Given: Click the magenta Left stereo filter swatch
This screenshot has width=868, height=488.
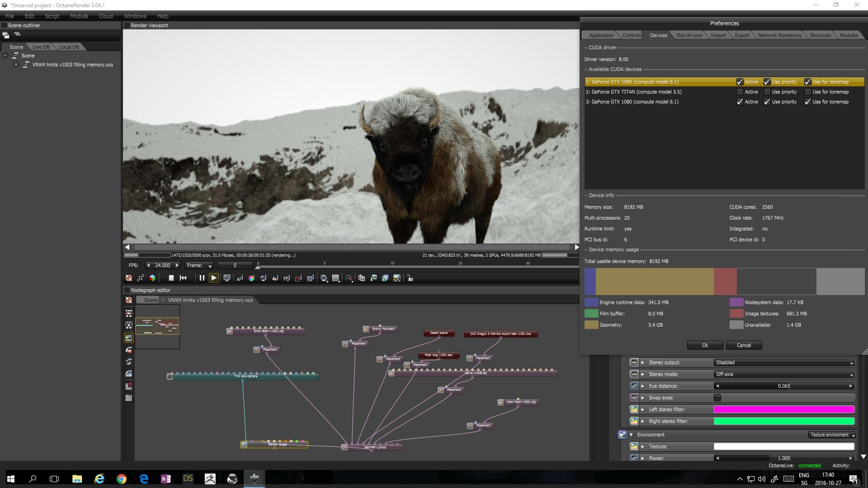Looking at the screenshot, I should pos(784,409).
